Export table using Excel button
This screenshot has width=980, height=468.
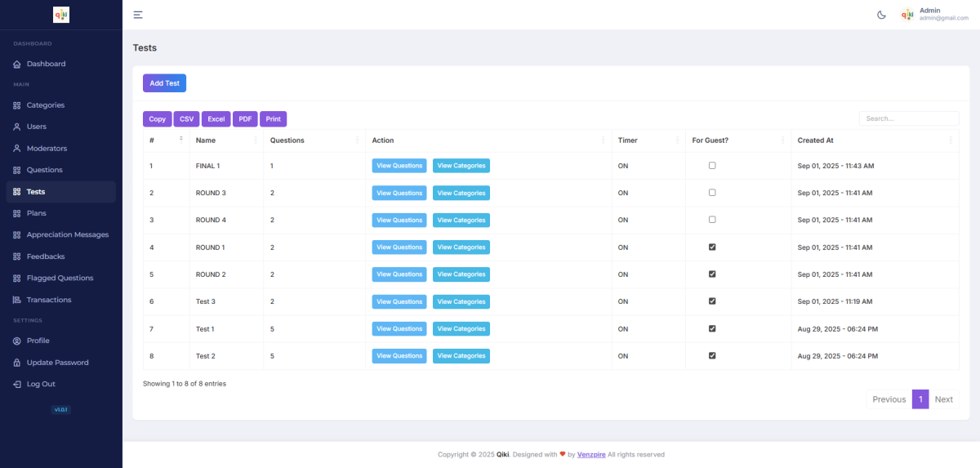(x=216, y=119)
